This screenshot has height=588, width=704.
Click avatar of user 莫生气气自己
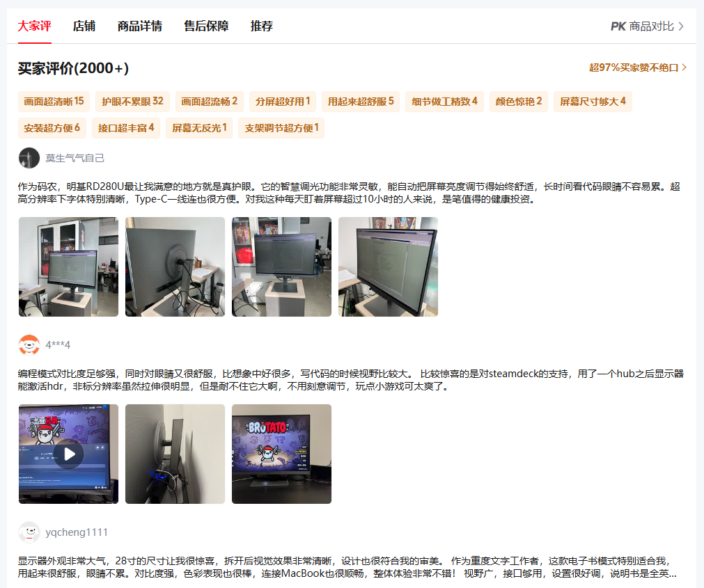tap(29, 158)
